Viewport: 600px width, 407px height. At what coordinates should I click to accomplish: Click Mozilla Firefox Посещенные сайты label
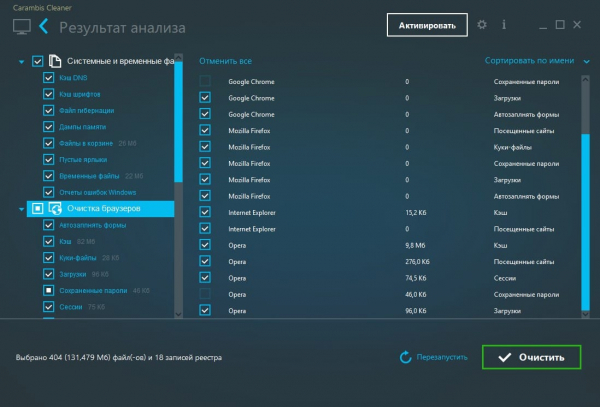point(524,131)
